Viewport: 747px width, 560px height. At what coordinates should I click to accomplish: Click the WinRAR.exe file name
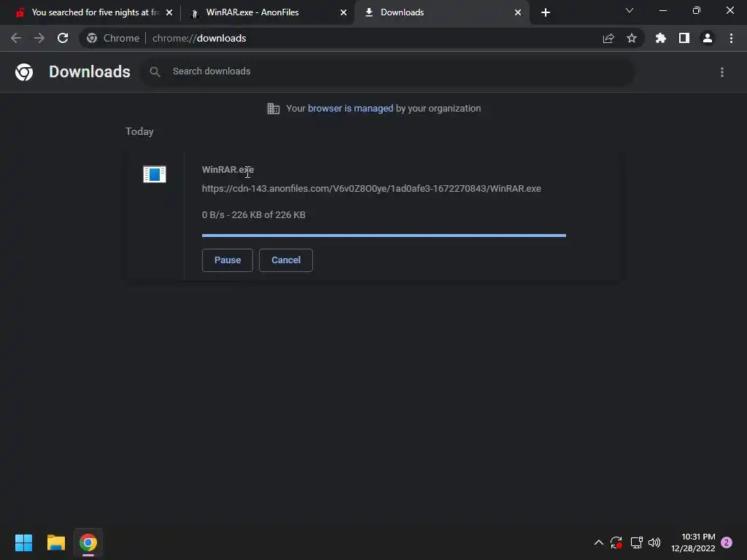click(228, 169)
